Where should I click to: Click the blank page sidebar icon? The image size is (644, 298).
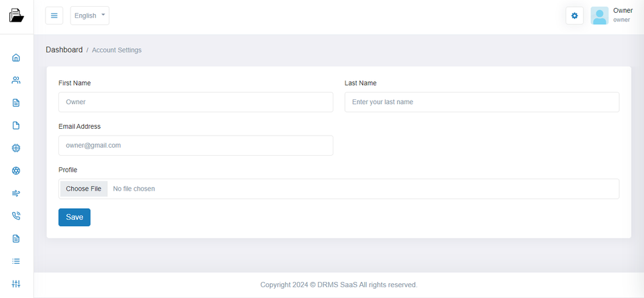coord(16,126)
